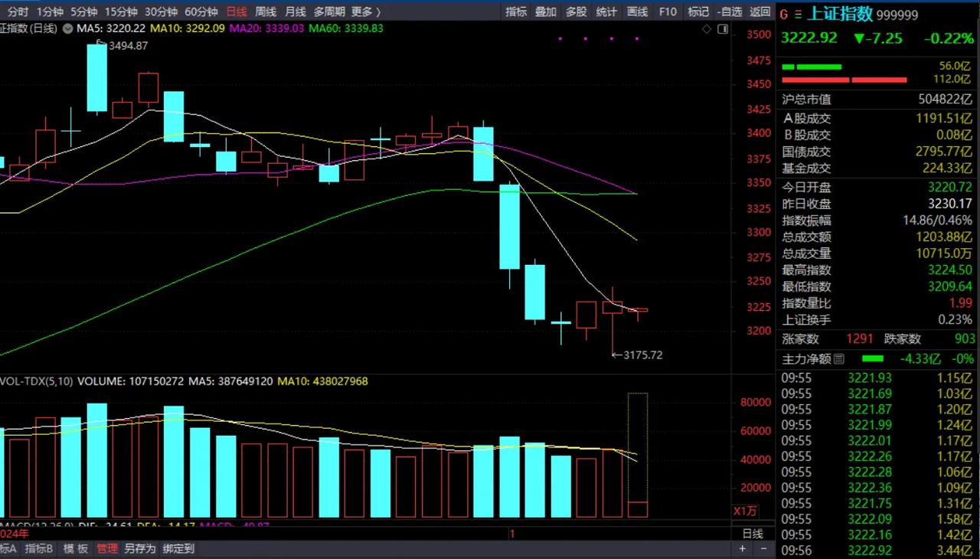The height and width of the screenshot is (559, 980).
Task: Select the 模板 template tab
Action: 76,548
